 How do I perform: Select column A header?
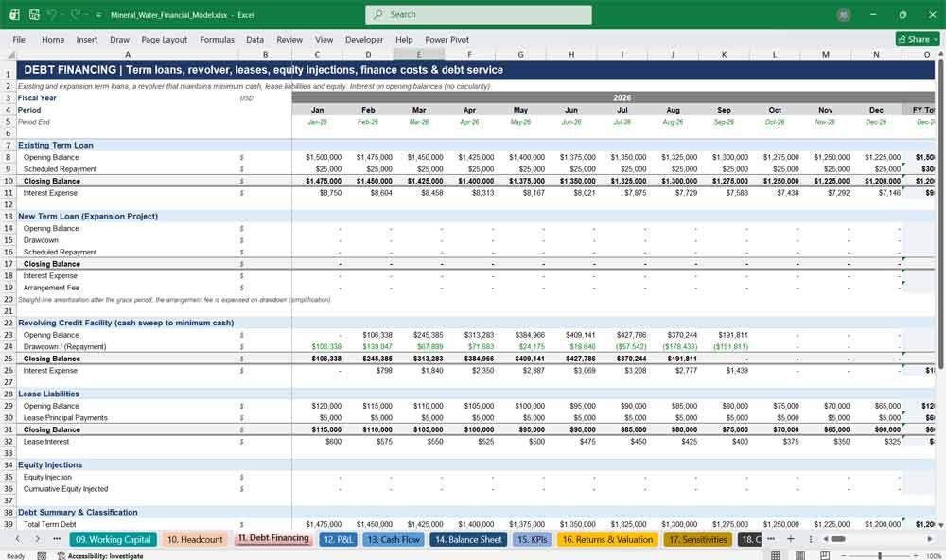[x=128, y=54]
